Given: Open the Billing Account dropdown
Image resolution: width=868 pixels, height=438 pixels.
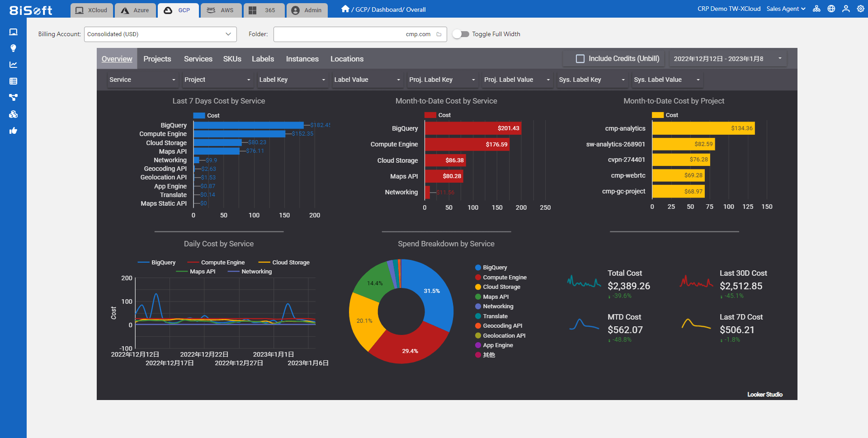Looking at the screenshot, I should (160, 34).
